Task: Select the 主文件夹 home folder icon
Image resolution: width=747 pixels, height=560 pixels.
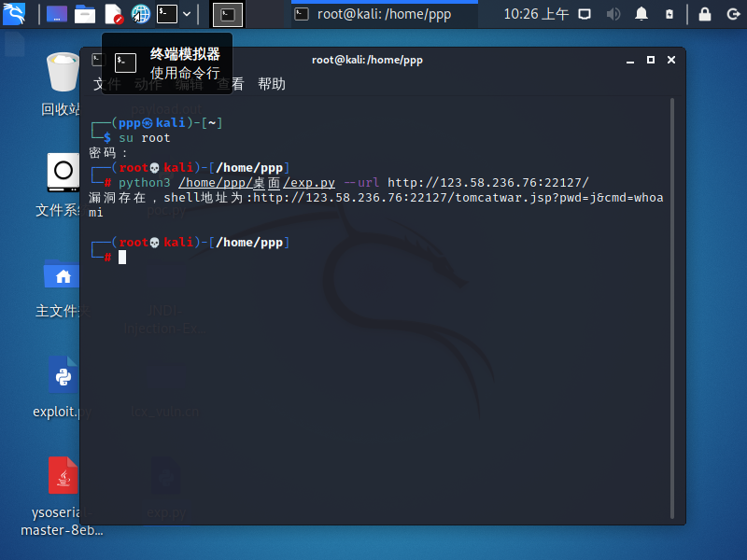Action: (x=63, y=288)
